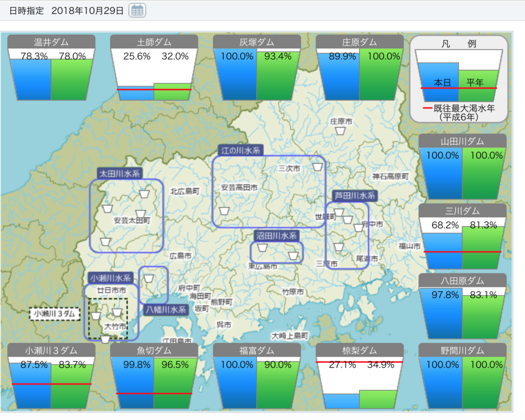Select the dam marker above 三原市

338,247
